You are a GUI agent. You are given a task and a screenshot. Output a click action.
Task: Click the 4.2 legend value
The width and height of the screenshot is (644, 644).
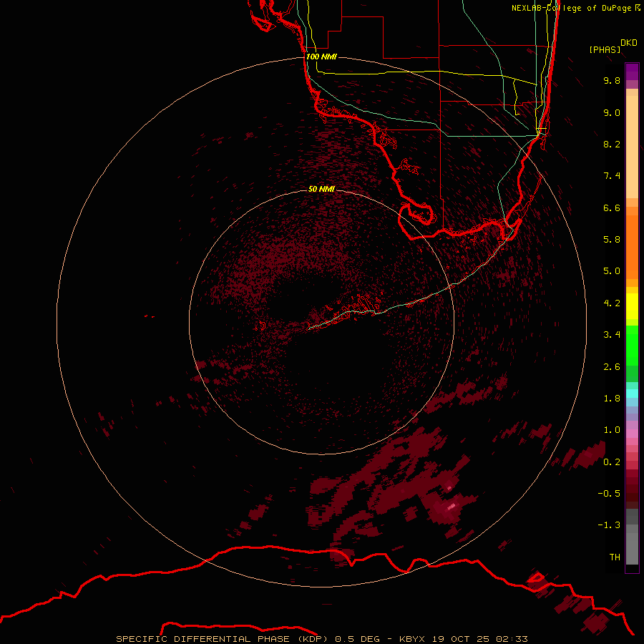[612, 303]
